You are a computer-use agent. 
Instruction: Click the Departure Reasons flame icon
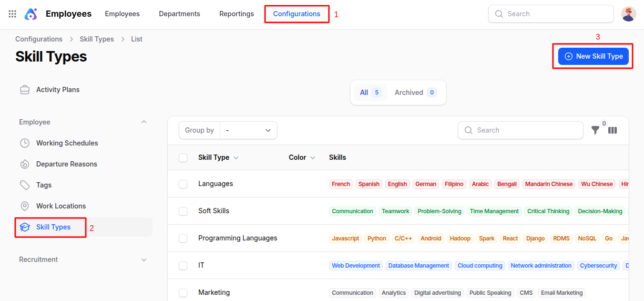coord(25,164)
